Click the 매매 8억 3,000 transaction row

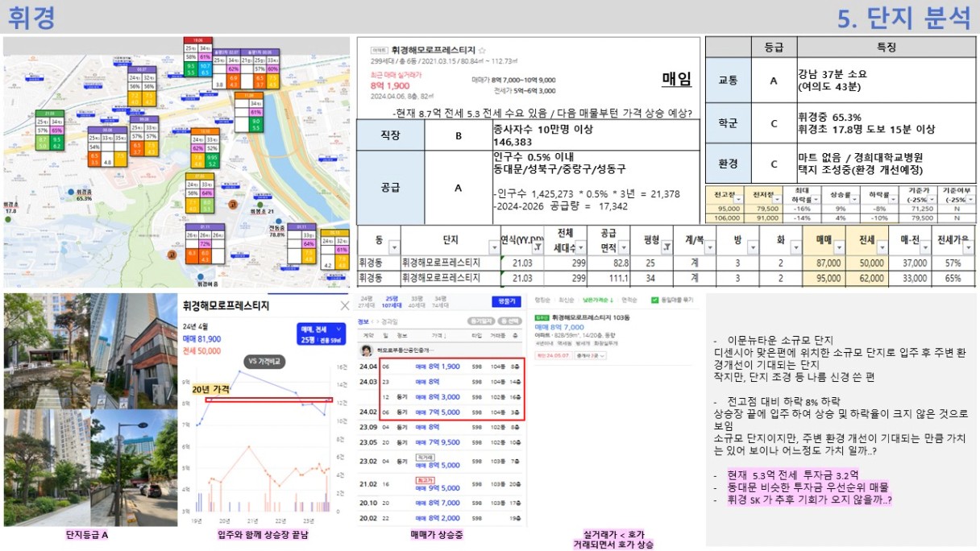(x=442, y=397)
